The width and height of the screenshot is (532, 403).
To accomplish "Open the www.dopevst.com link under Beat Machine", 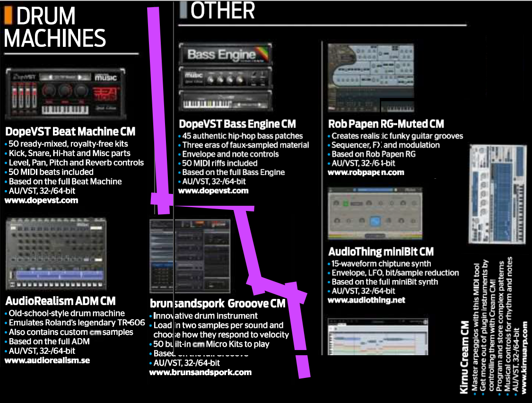I will coord(41,201).
